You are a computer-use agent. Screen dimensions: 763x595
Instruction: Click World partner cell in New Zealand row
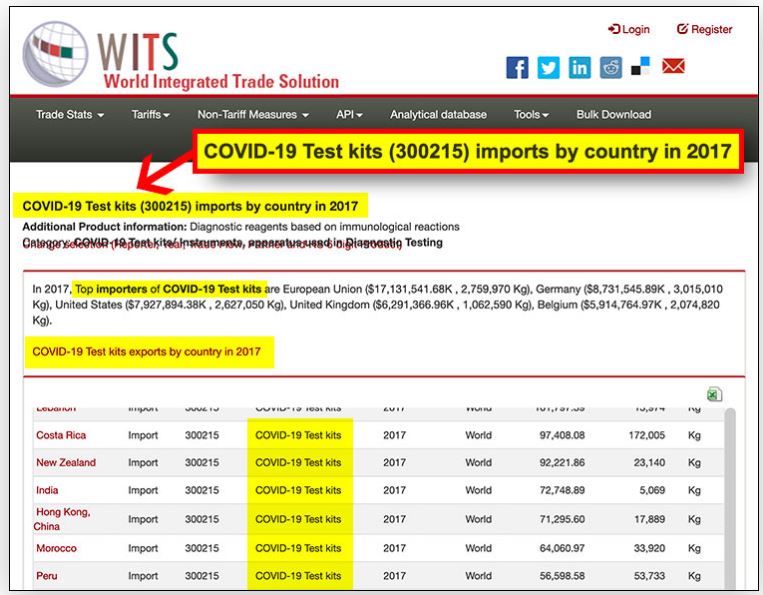click(478, 462)
